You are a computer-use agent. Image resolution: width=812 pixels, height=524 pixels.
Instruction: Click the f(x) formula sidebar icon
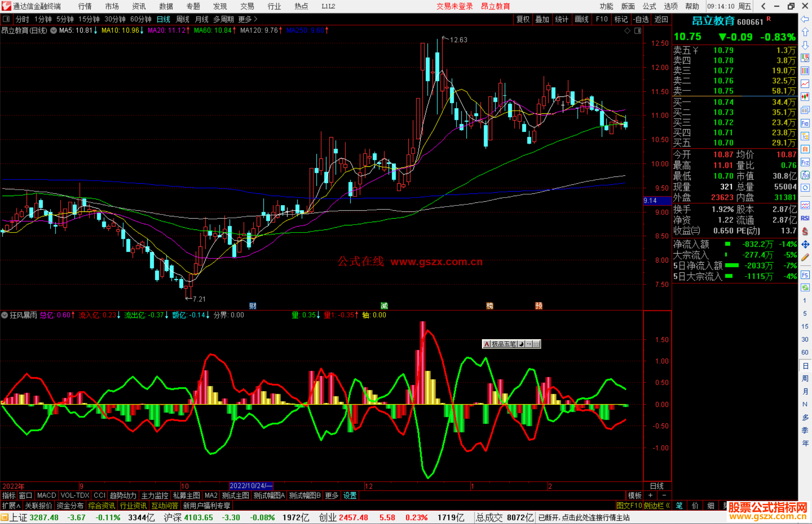pos(805,175)
